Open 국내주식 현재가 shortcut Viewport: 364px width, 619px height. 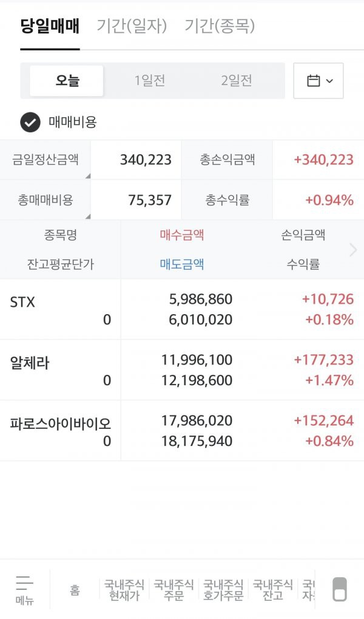(124, 590)
